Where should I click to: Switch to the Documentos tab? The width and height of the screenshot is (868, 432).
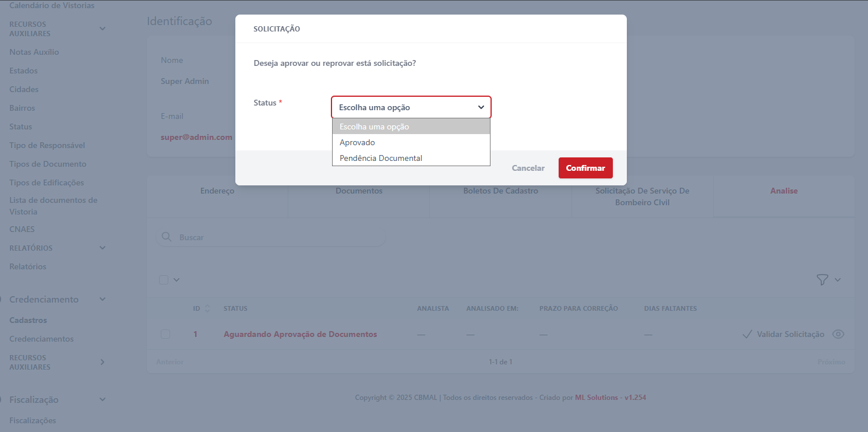pyautogui.click(x=359, y=191)
